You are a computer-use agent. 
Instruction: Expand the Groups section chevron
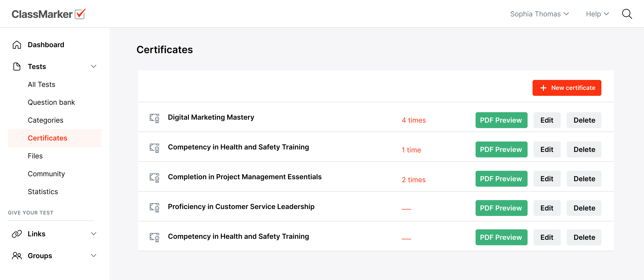click(x=93, y=256)
